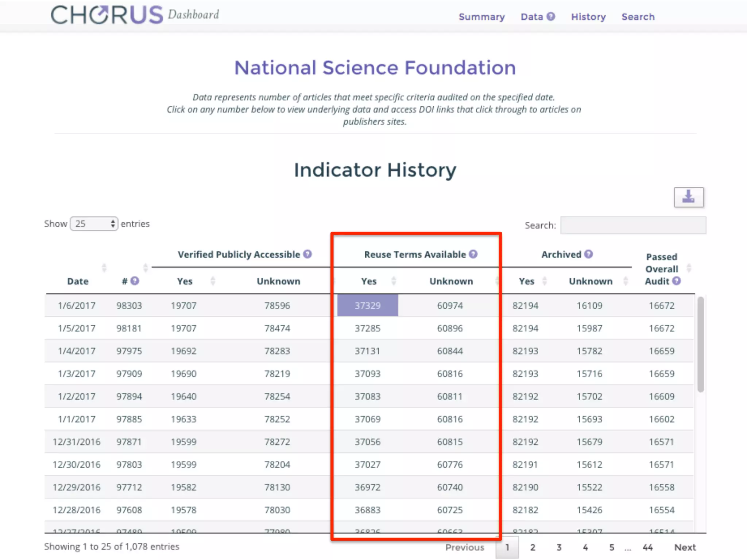Click Publicly Accessible Unknown 78596
The image size is (747, 560).
[x=277, y=306]
